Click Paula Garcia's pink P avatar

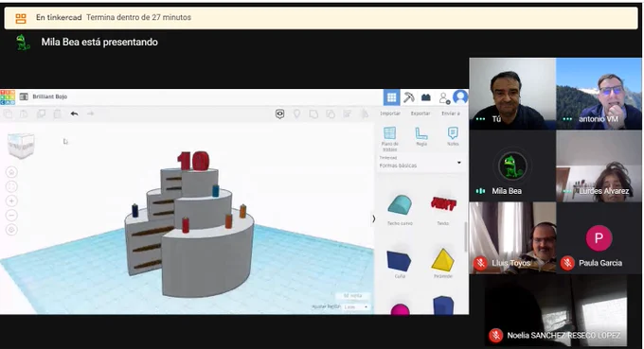(x=599, y=238)
